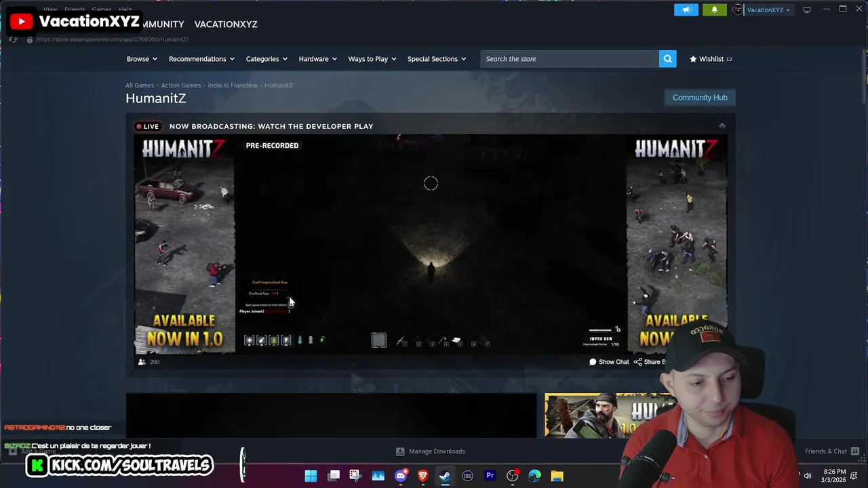Click the left HumanitZ Available Now banner
Screen dimensions: 868x488
pos(184,244)
